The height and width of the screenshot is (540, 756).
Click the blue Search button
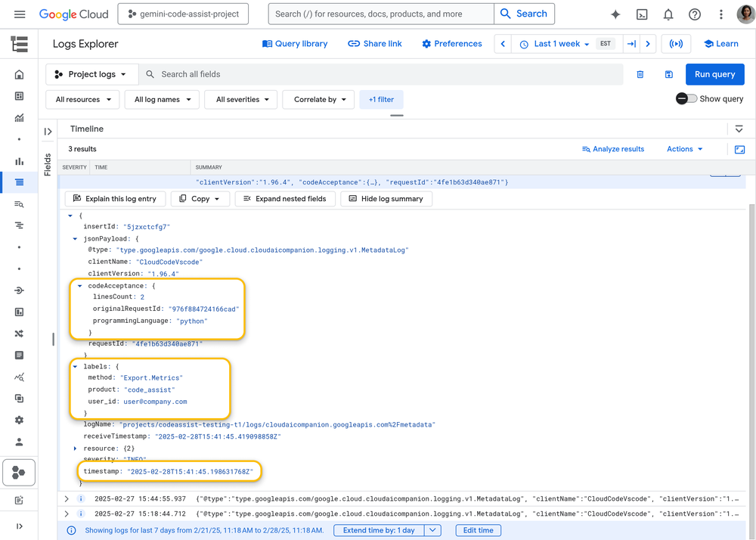(524, 14)
